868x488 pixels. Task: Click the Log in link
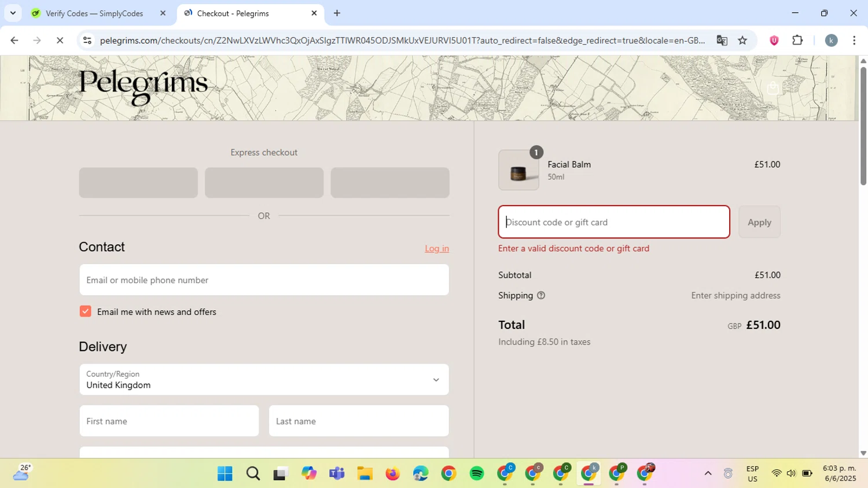[437, 248]
